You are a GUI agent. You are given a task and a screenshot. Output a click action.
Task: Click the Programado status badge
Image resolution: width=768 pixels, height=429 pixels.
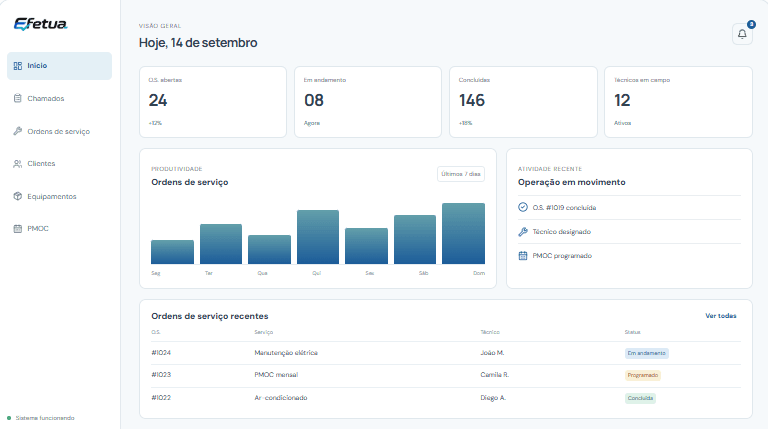[643, 375]
